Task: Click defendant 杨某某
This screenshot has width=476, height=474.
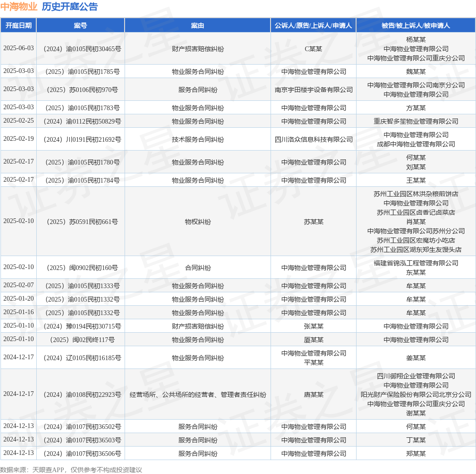Action: point(416,39)
